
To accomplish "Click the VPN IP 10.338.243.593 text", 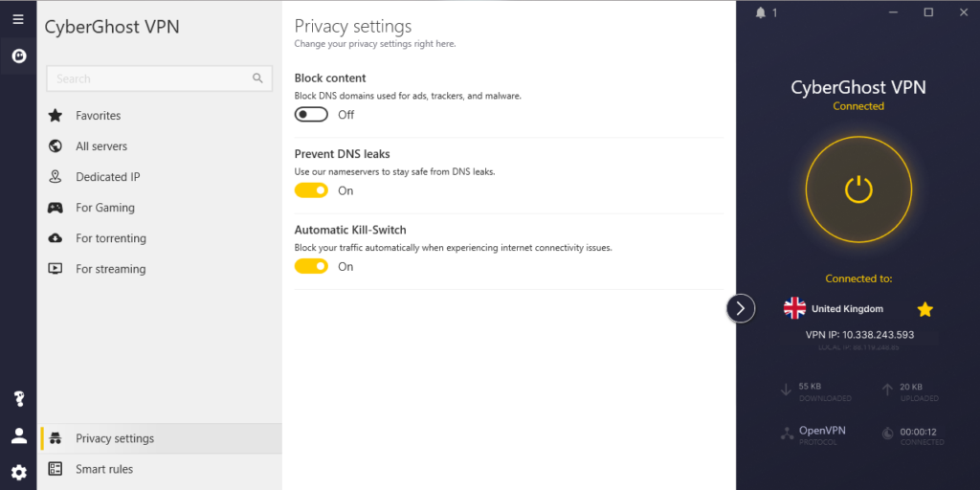I will tap(859, 334).
